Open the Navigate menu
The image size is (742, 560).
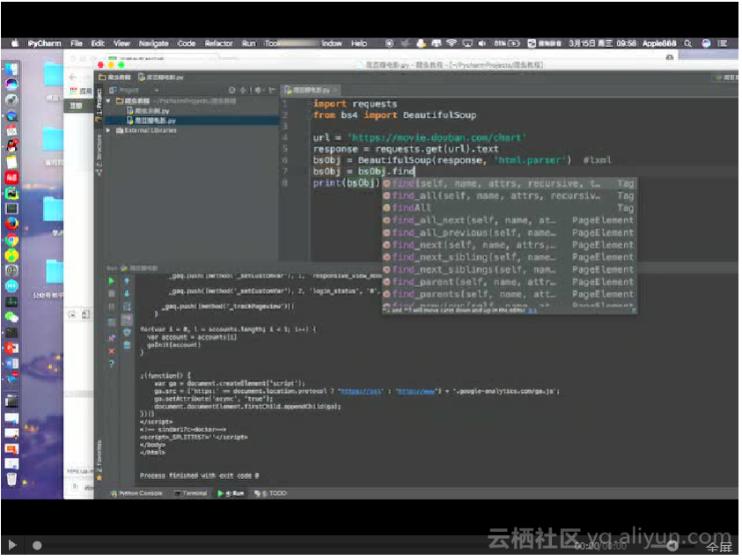[x=154, y=43]
